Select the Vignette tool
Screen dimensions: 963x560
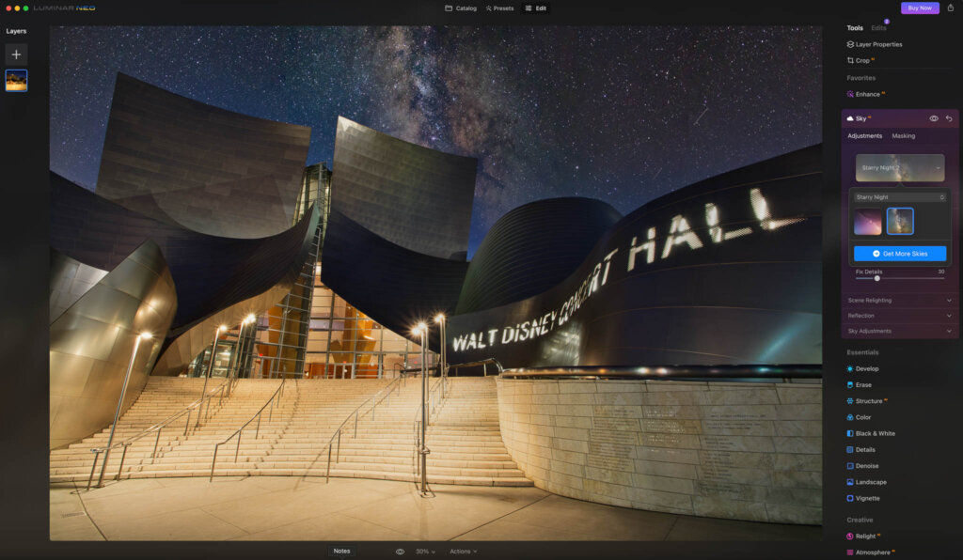866,498
